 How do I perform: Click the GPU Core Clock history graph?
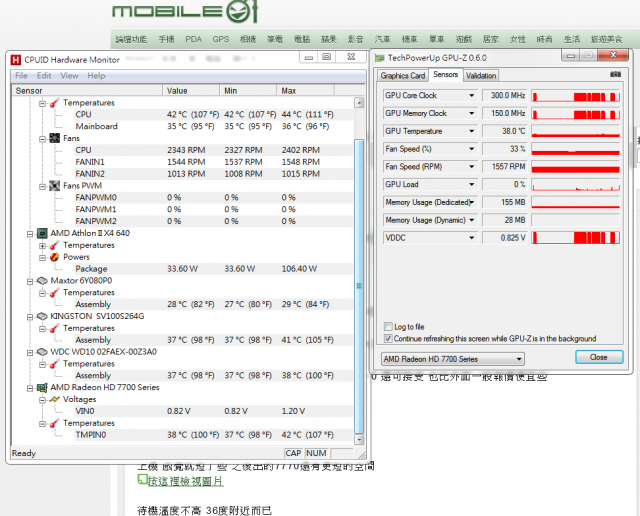click(576, 96)
